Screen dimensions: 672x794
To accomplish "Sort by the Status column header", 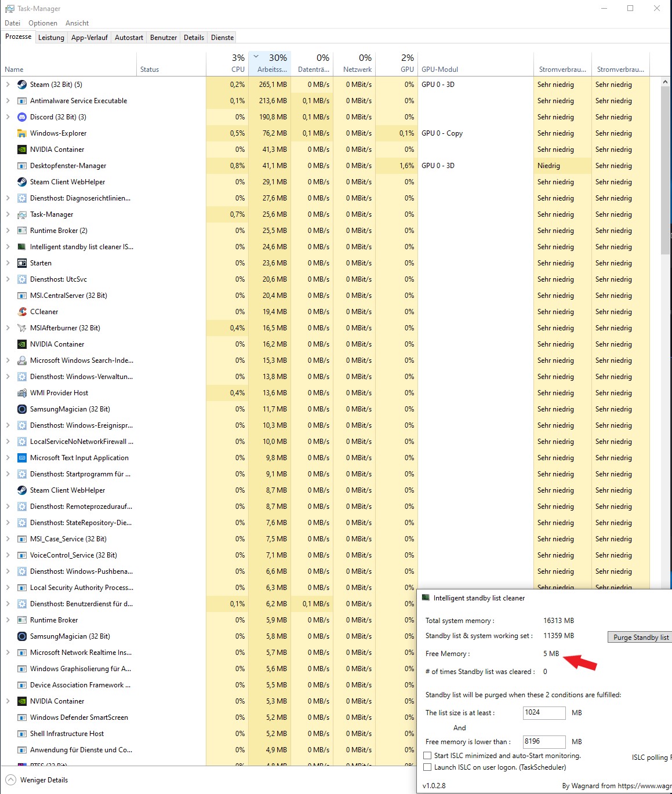I will (171, 64).
